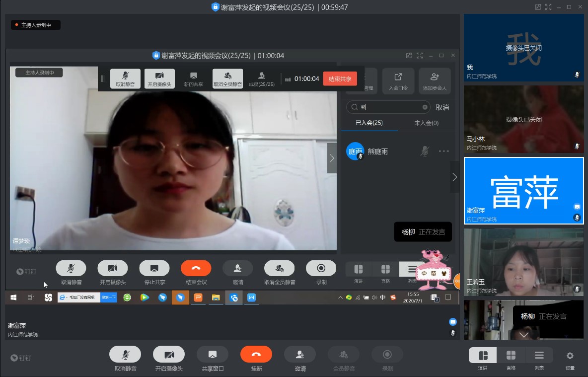Open 成员(25/25) members in floating toolbar
Image resolution: width=588 pixels, height=377 pixels.
(262, 79)
